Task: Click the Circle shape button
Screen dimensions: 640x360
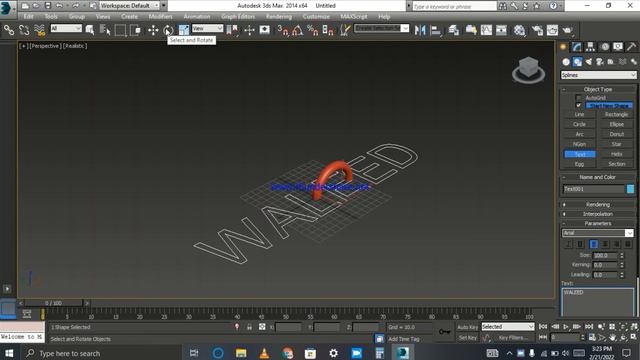Action: [579, 124]
